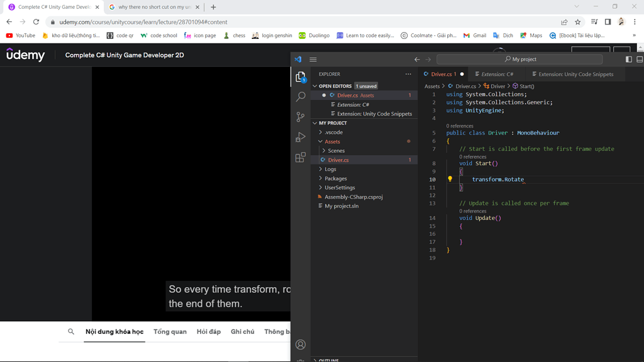Screen dimensions: 644x362
Task: Expand the Scenes folder
Action: click(x=336, y=151)
